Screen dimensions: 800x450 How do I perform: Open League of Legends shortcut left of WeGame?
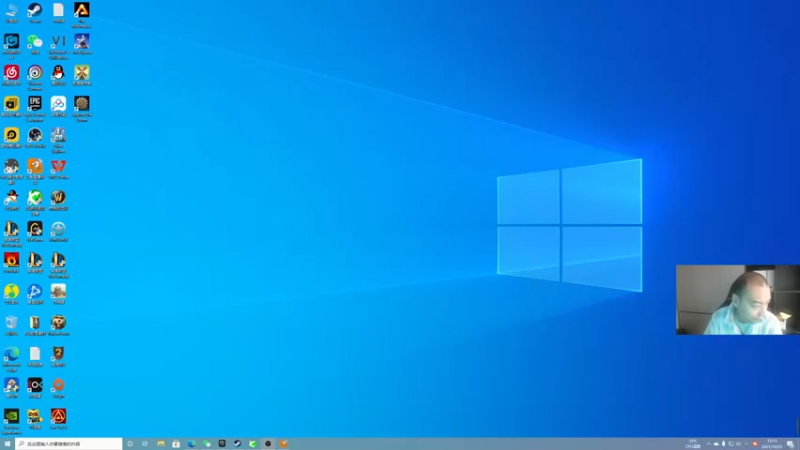pos(11,232)
